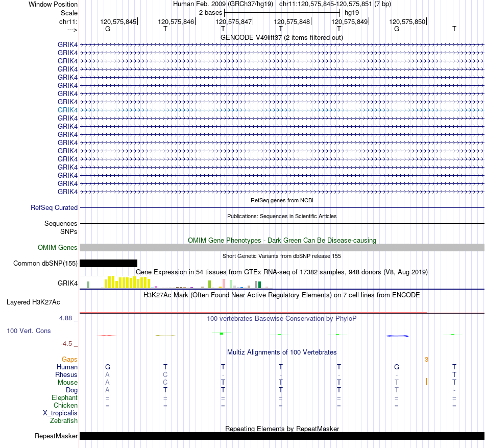The height and width of the screenshot is (448, 485).
Task: Click the 'Human Feb. 2009 (GRCh37/hg19)' assembly title
Action: tap(223, 4)
